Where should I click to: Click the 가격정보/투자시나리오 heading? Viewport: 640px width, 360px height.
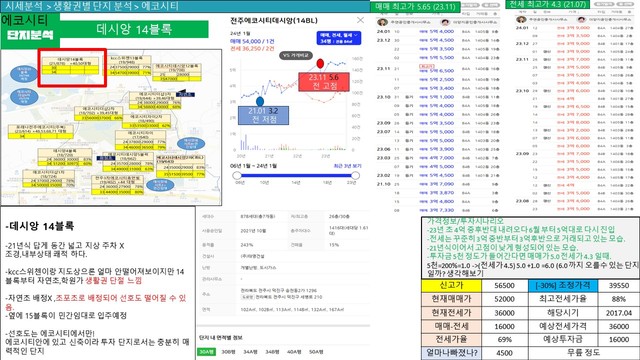[x=465, y=221]
